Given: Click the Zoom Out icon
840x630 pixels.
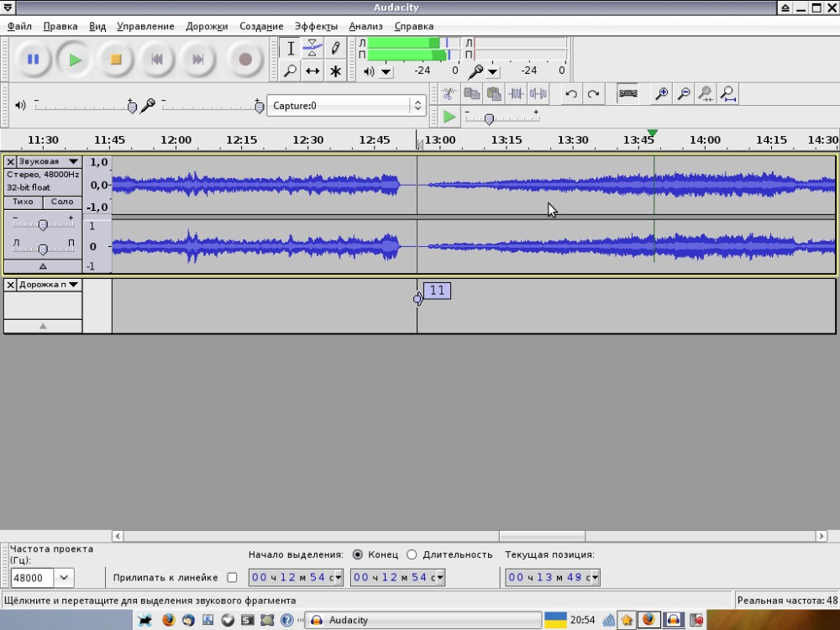Looking at the screenshot, I should (x=684, y=94).
